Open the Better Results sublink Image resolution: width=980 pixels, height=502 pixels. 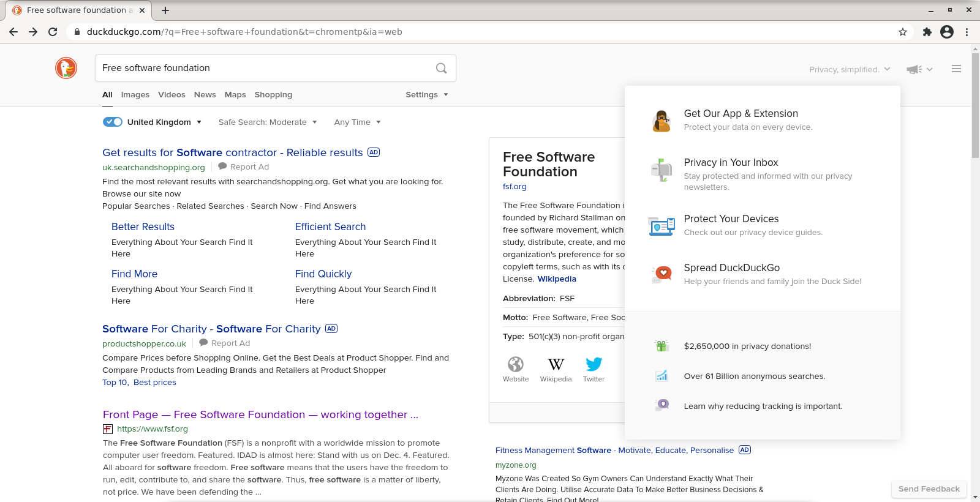[143, 227]
